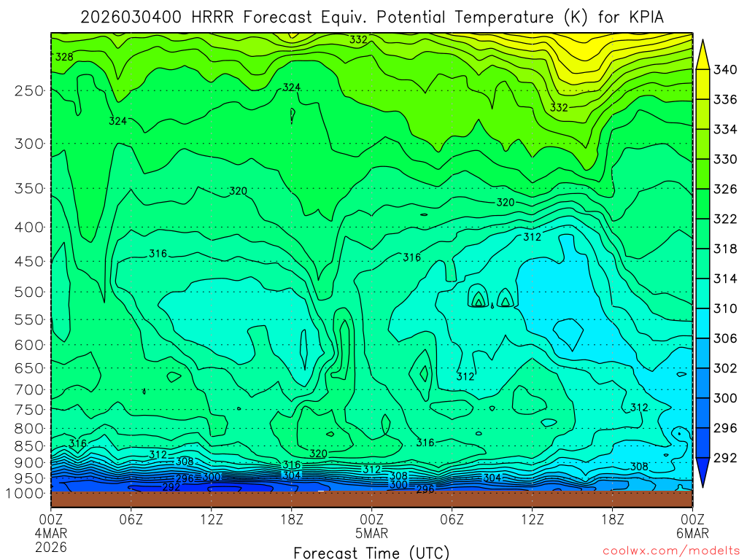747x560 pixels.
Task: Click the 650 pressure level label
Action: pyautogui.click(x=29, y=368)
